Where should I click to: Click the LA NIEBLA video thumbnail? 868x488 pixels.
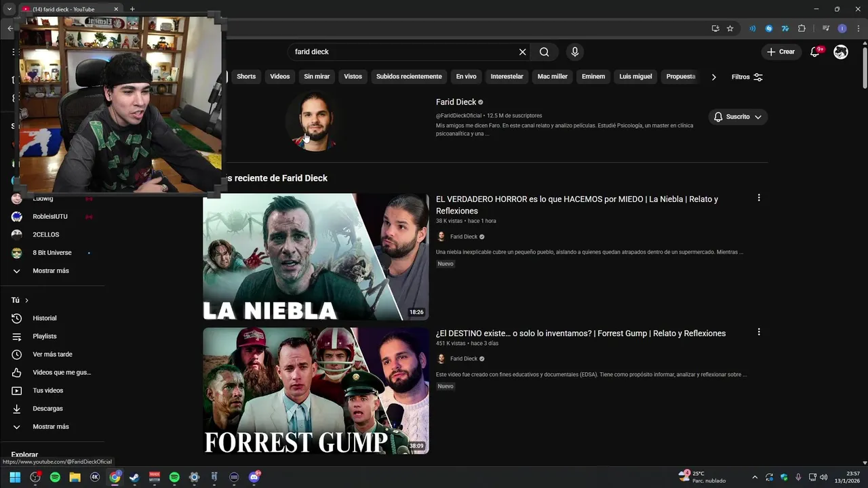(316, 257)
